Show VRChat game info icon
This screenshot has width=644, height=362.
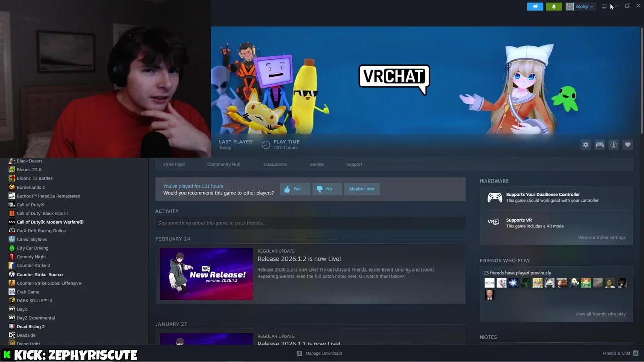614,145
